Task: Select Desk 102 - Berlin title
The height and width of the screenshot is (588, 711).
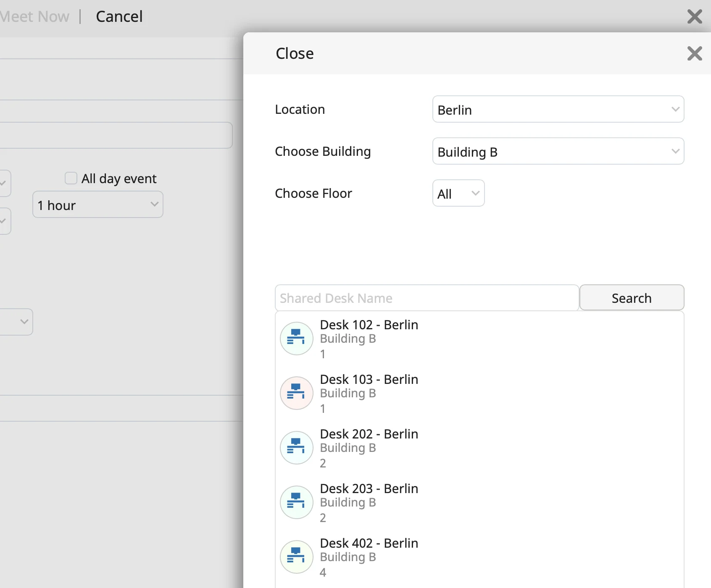Action: (x=369, y=325)
